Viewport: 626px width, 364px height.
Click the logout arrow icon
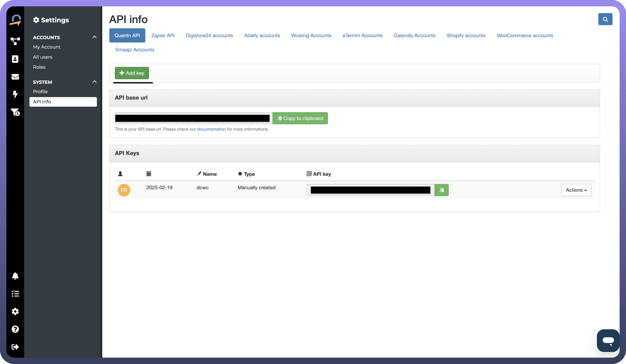pos(15,347)
